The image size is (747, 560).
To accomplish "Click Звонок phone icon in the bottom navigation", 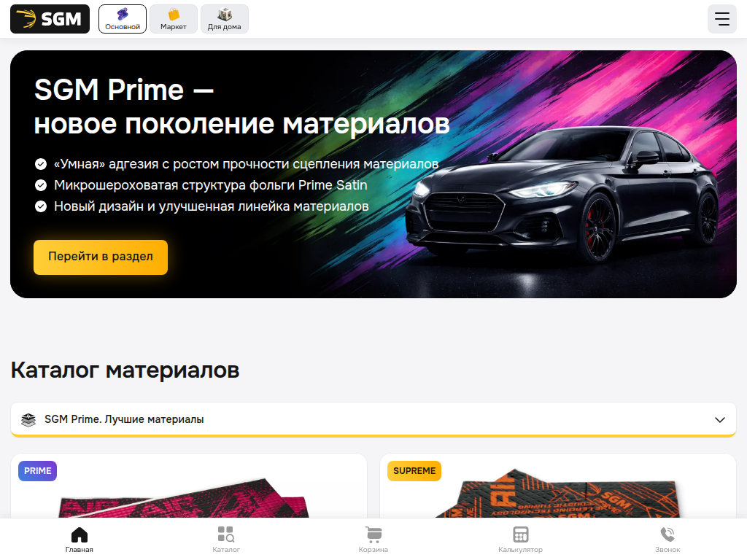I will click(667, 540).
